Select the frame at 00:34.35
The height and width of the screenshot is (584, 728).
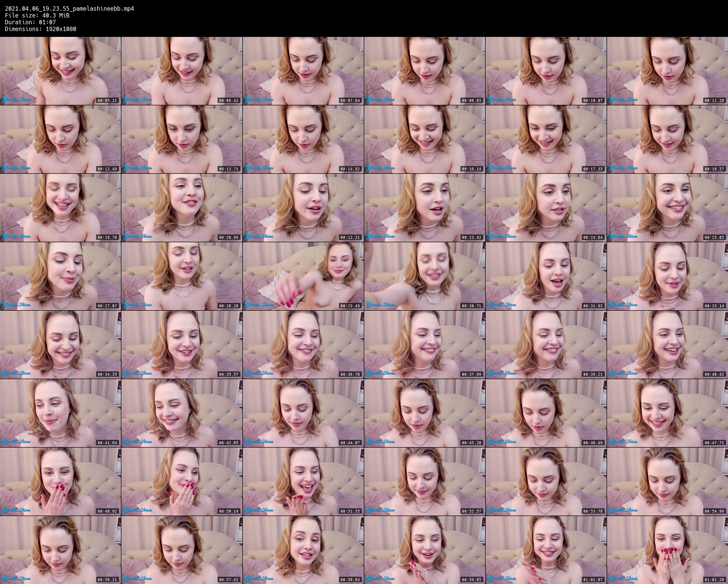[60, 345]
